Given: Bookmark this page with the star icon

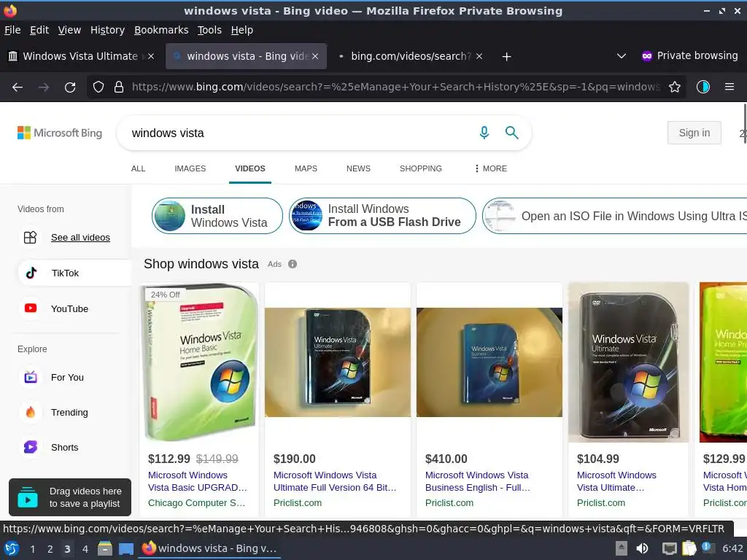Looking at the screenshot, I should (674, 87).
